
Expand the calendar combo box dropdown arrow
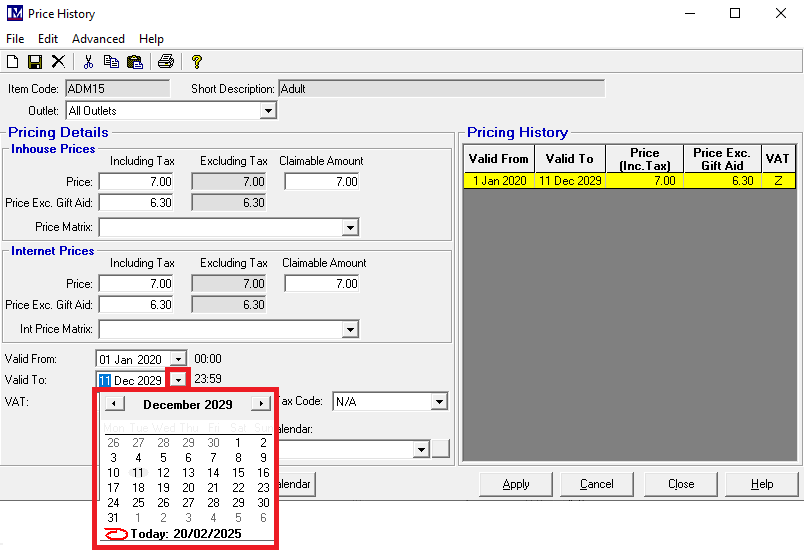[x=421, y=450]
